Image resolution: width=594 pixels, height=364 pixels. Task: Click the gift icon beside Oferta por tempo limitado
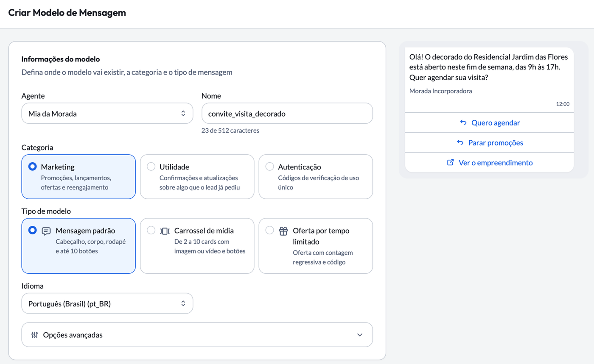(x=283, y=231)
